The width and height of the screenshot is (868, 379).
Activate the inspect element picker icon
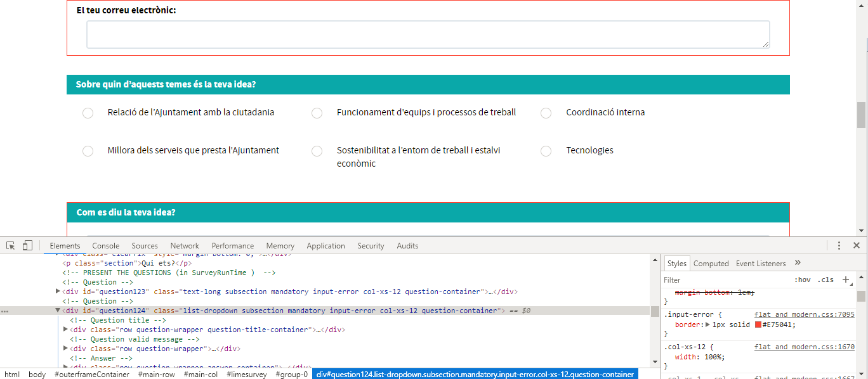coord(11,246)
